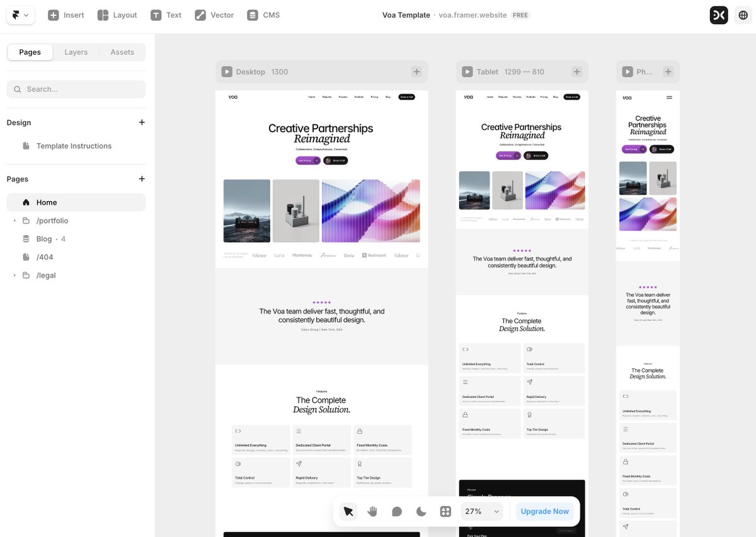Select the car image on Desktop canvas
756x537 pixels.
[x=247, y=211]
